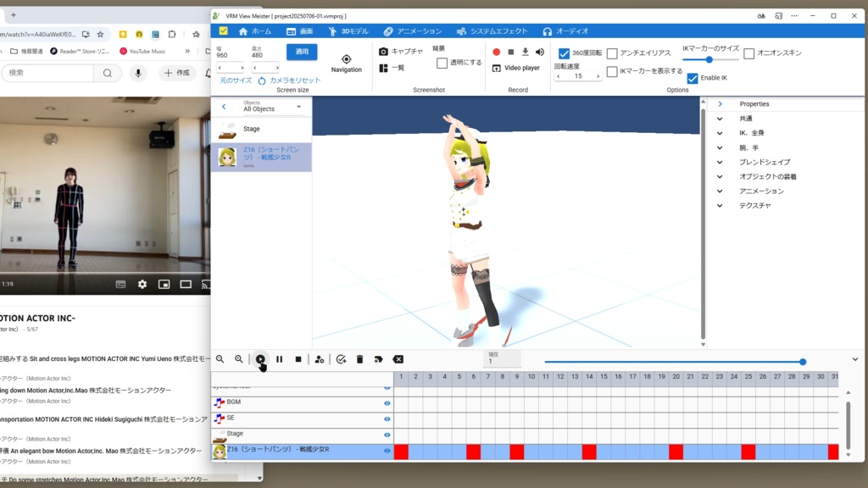Decrease the width value with left arrow
The image size is (868, 488).
pos(220,68)
